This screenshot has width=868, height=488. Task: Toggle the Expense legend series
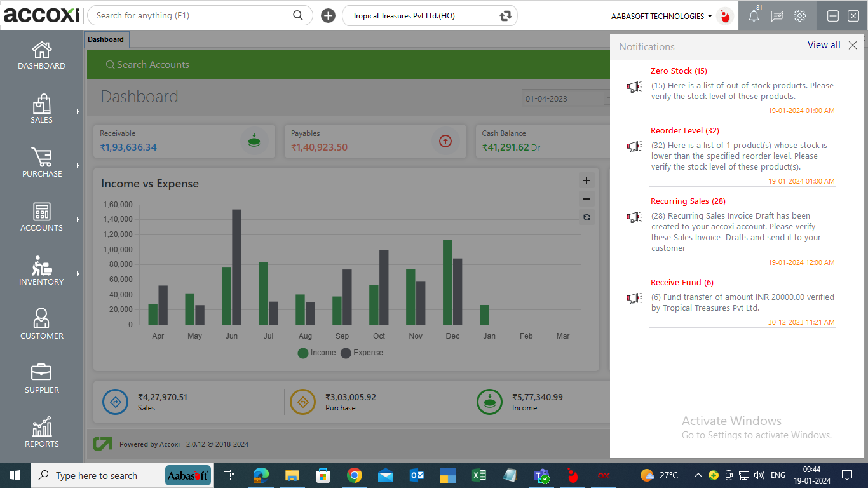coord(362,353)
